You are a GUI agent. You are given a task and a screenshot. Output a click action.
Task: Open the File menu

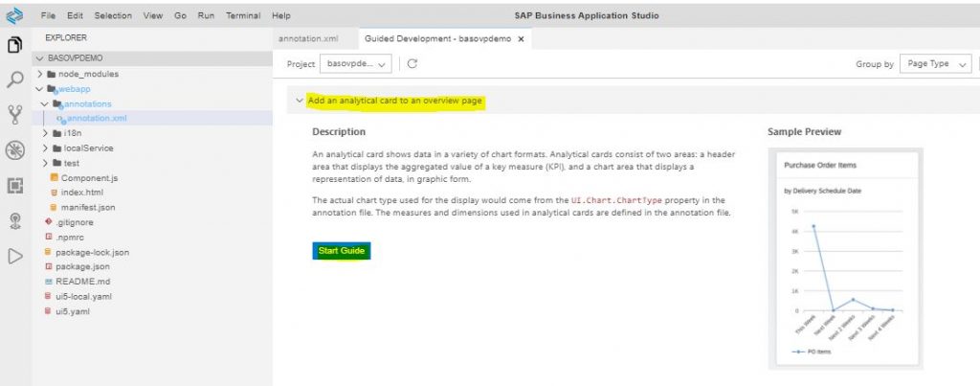coord(48,15)
